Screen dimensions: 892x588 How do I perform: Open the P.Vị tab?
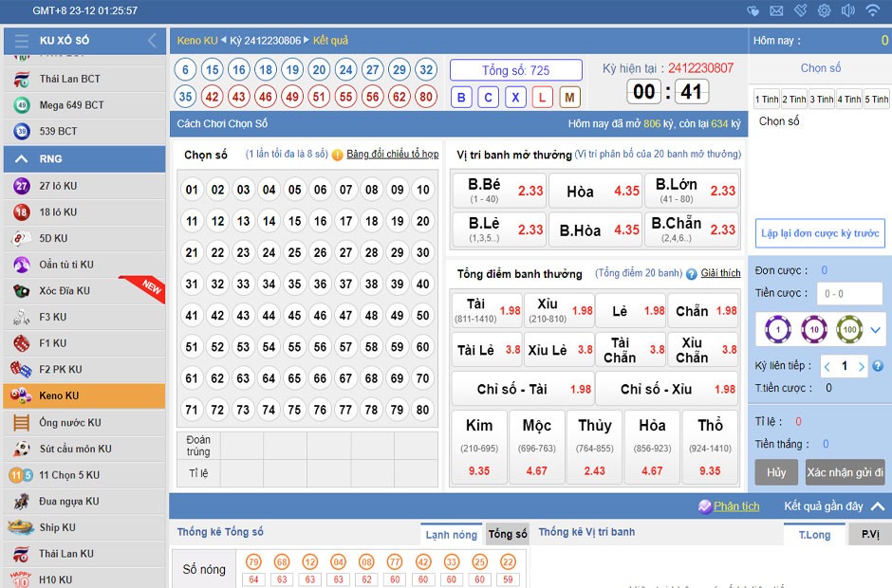click(869, 534)
